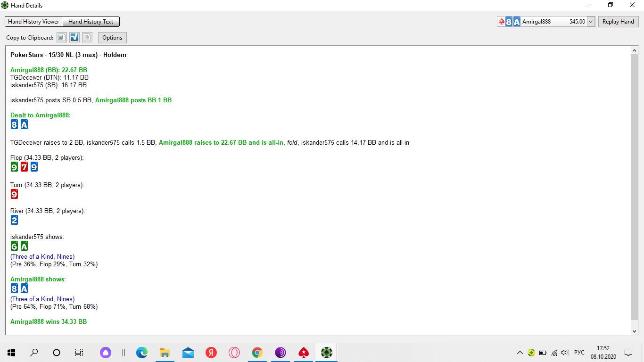The image size is (644, 362).
Task: Click the green 9 flop card
Action: 14,167
